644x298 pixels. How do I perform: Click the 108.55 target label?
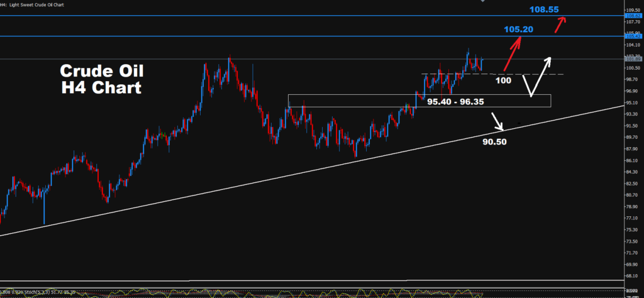click(x=544, y=9)
